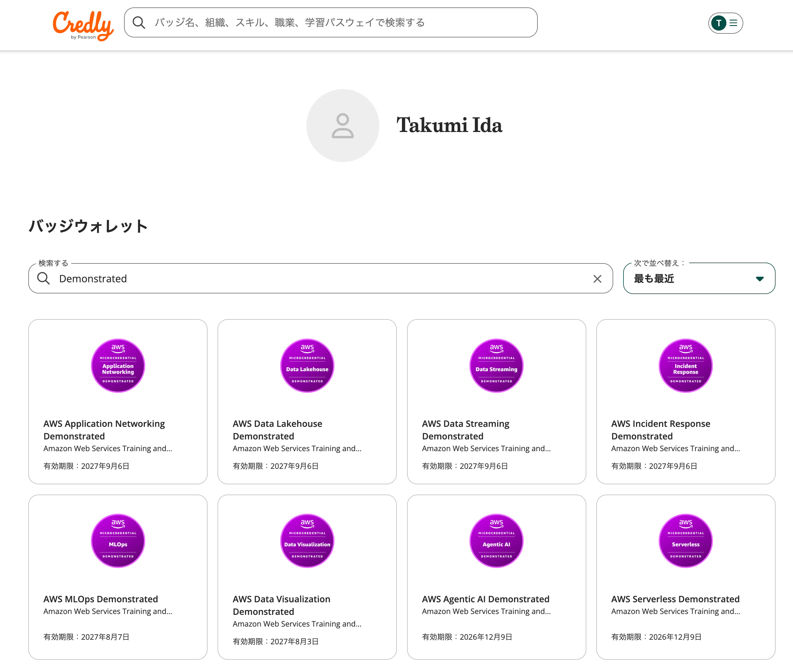Click issuer text under AWS Data Visualization Demonstrated
Viewport: 793px width, 672px height.
(x=297, y=624)
